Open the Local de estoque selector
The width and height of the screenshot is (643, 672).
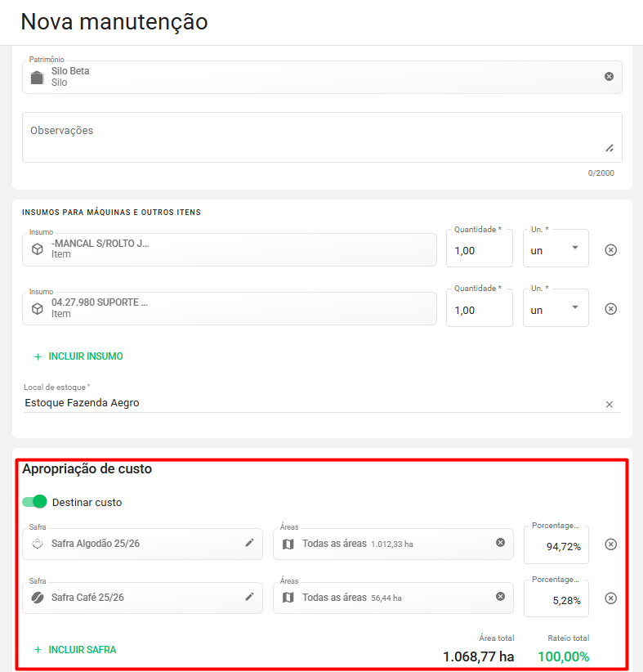310,403
